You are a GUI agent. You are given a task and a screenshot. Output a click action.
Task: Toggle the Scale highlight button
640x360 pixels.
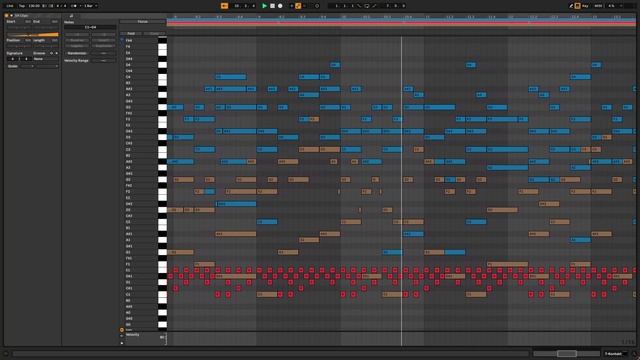click(154, 33)
